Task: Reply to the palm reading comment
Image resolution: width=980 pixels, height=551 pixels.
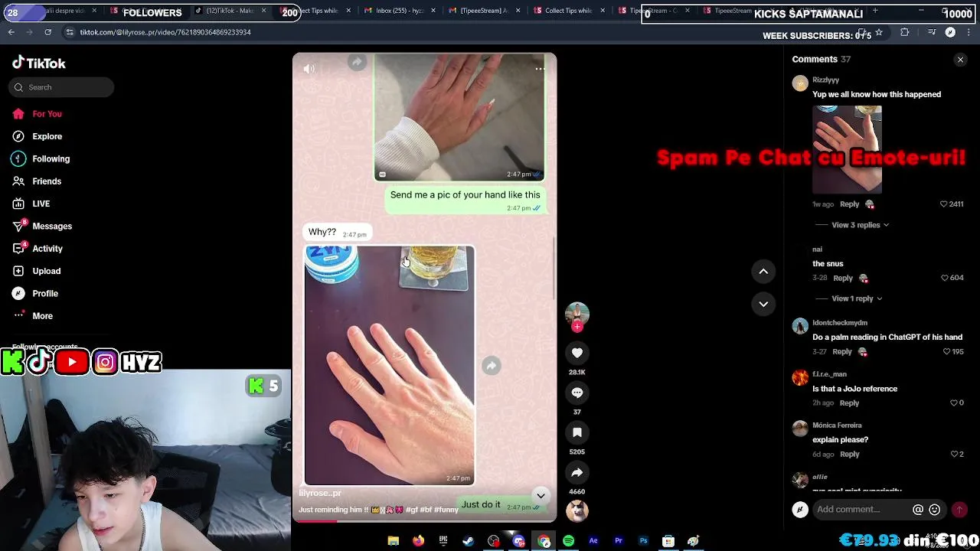Action: coord(842,351)
